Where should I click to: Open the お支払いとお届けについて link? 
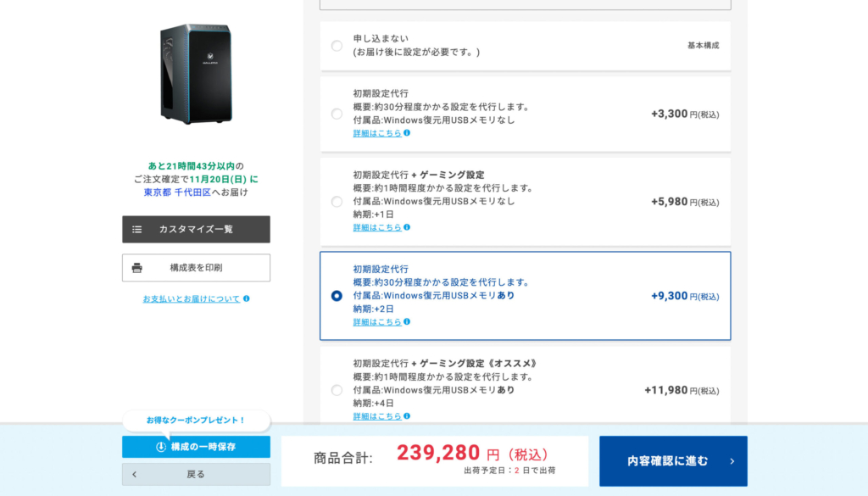[x=192, y=298]
